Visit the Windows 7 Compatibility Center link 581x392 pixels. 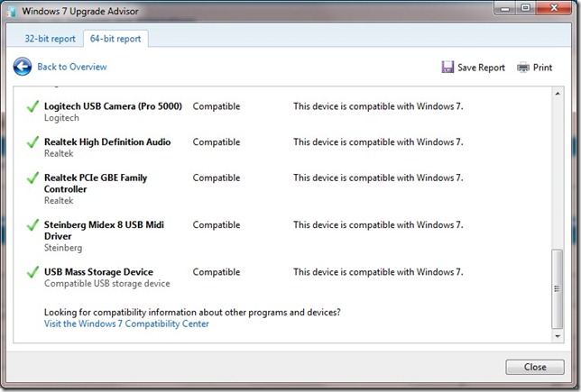pyautogui.click(x=126, y=324)
